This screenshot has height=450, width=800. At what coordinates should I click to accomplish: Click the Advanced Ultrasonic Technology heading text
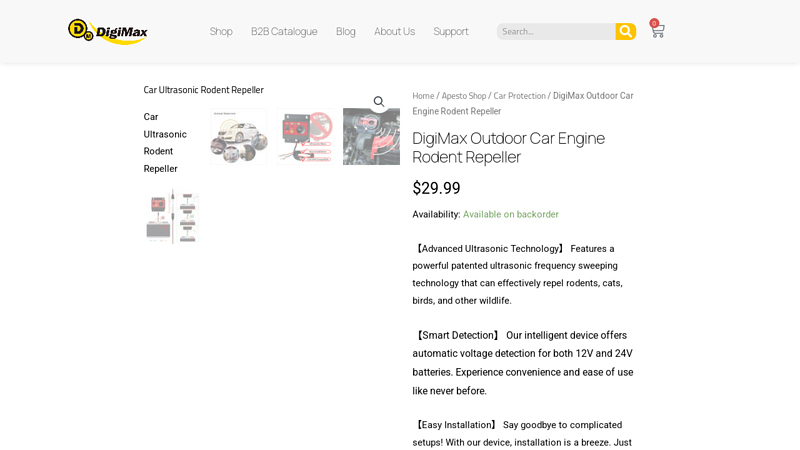490,248
